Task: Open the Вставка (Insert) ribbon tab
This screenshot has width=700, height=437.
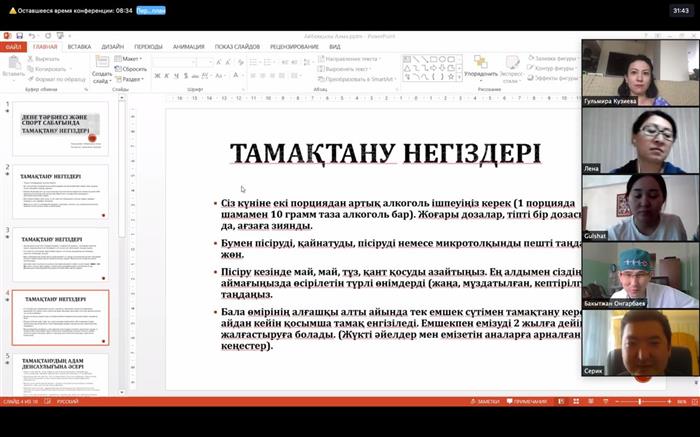Action: [x=79, y=46]
